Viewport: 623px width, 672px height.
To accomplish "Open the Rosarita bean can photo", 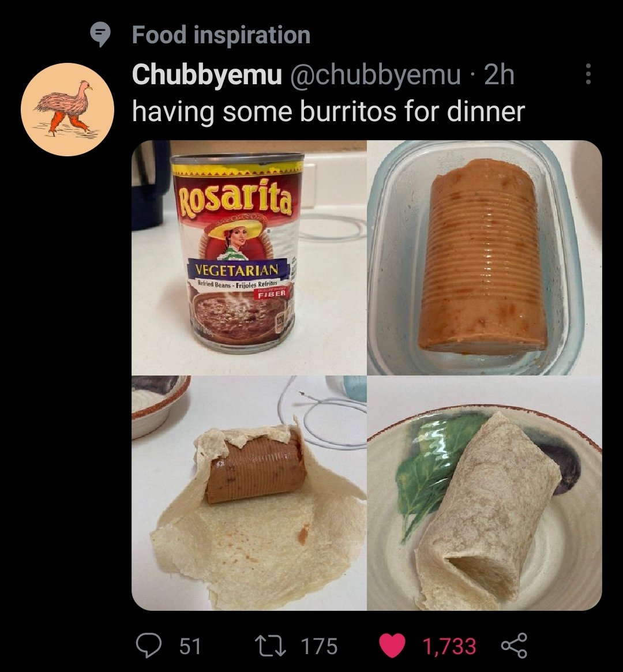I will coord(249,258).
